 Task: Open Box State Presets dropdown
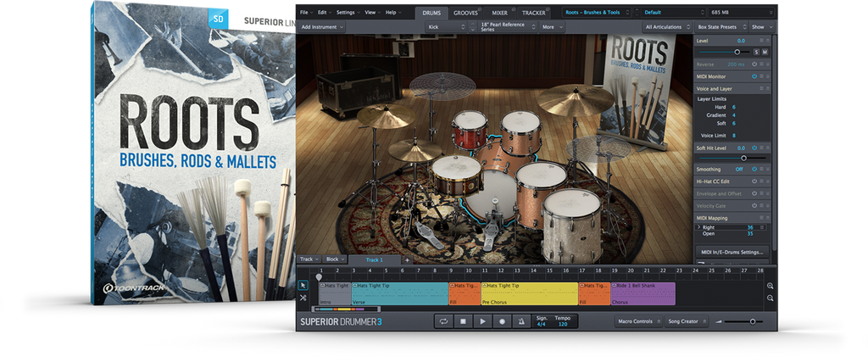click(x=721, y=26)
